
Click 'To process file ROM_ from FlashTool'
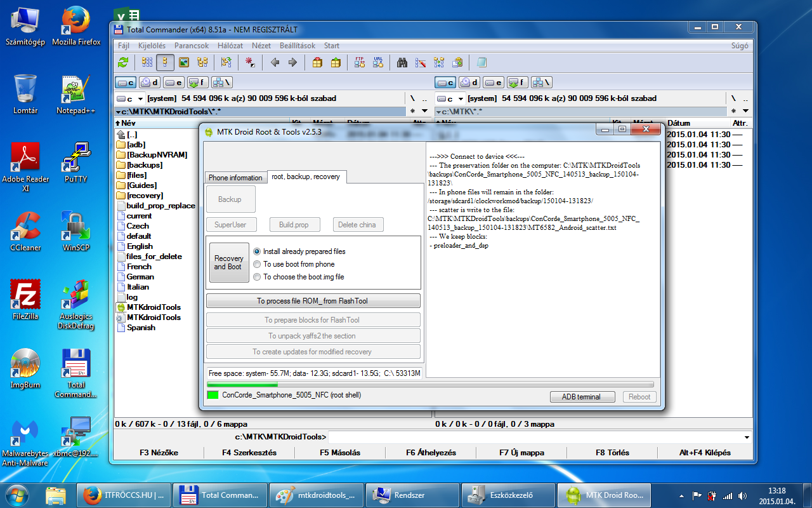313,301
